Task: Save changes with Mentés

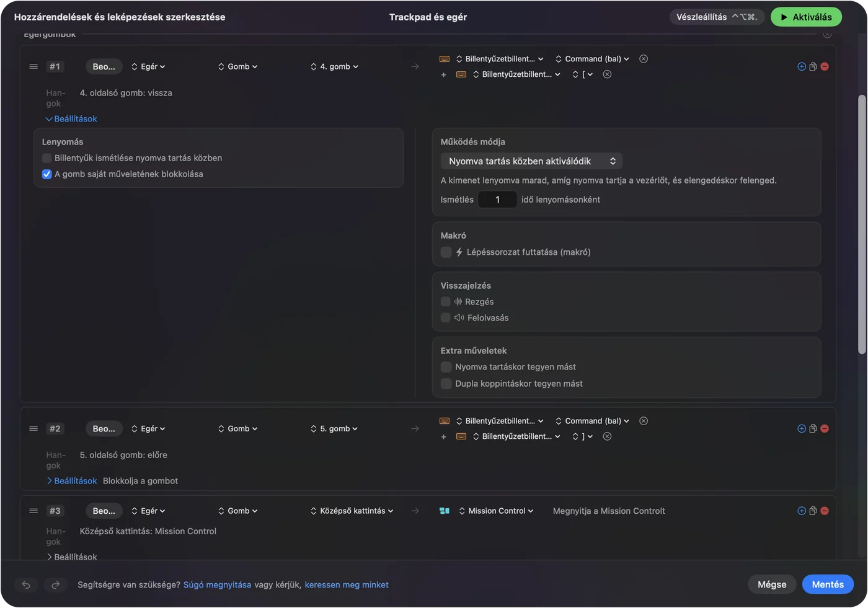Action: 828,584
